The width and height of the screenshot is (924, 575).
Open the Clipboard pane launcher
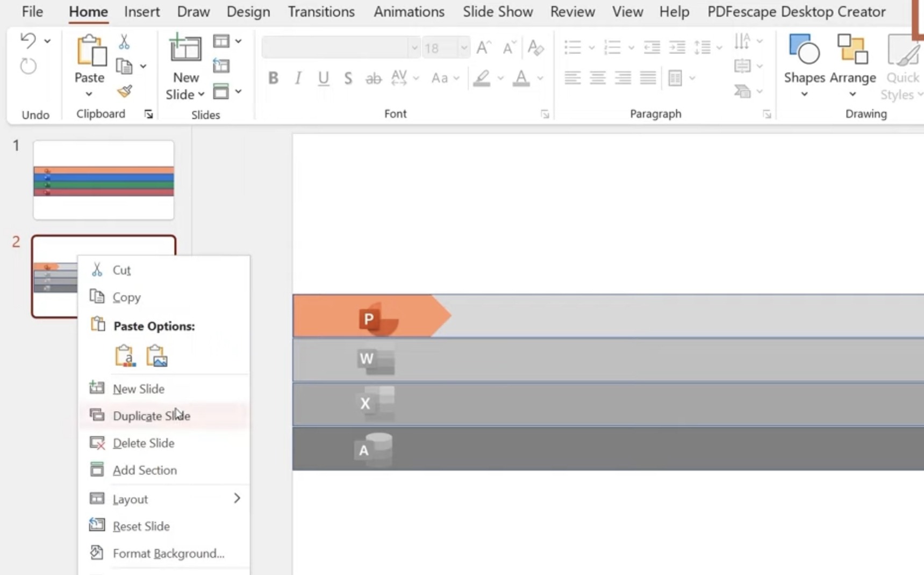148,114
